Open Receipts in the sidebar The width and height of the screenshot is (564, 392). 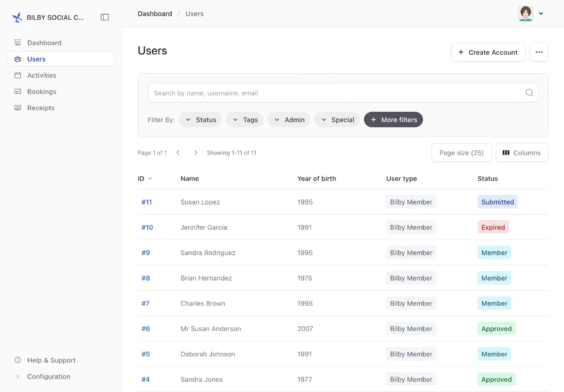[61, 108]
